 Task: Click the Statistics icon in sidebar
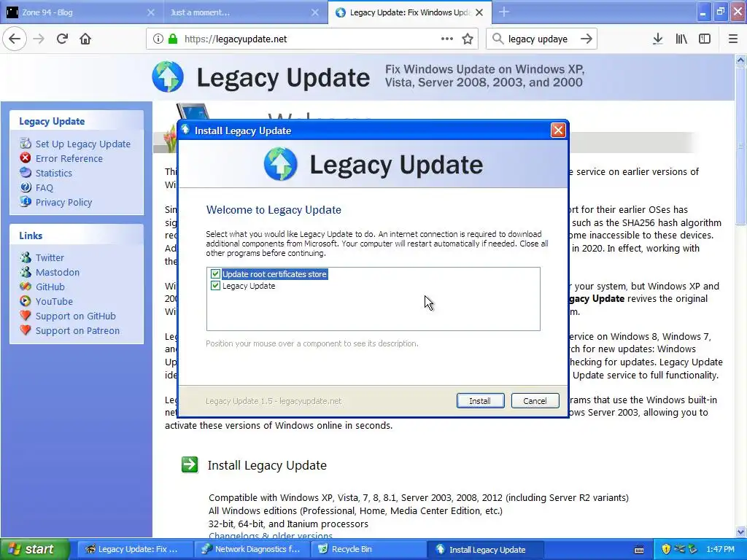click(x=26, y=172)
